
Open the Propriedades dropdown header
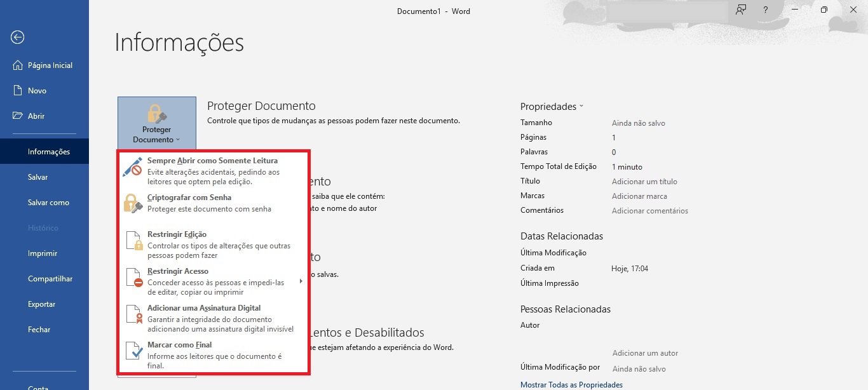pos(552,107)
